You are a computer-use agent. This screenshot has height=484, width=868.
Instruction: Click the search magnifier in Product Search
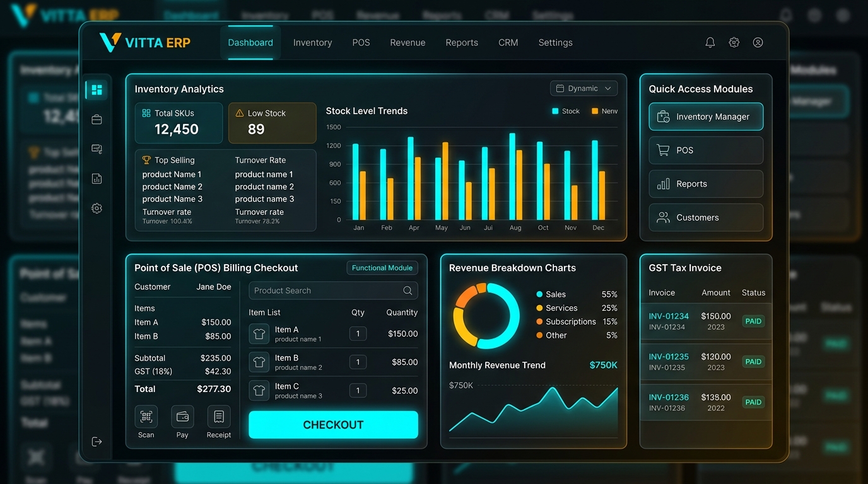click(x=408, y=291)
